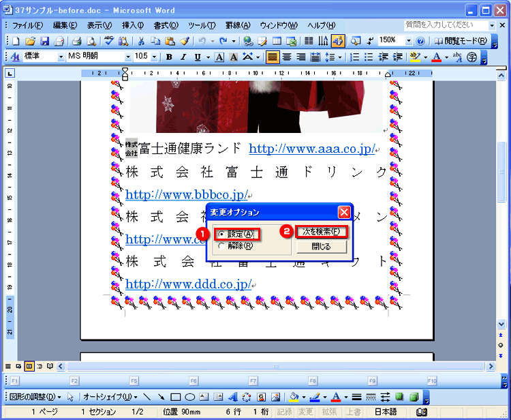This screenshot has height=420, width=511.
Task: Follow the http://www.ddd.co.jp/ link
Action: click(x=188, y=284)
